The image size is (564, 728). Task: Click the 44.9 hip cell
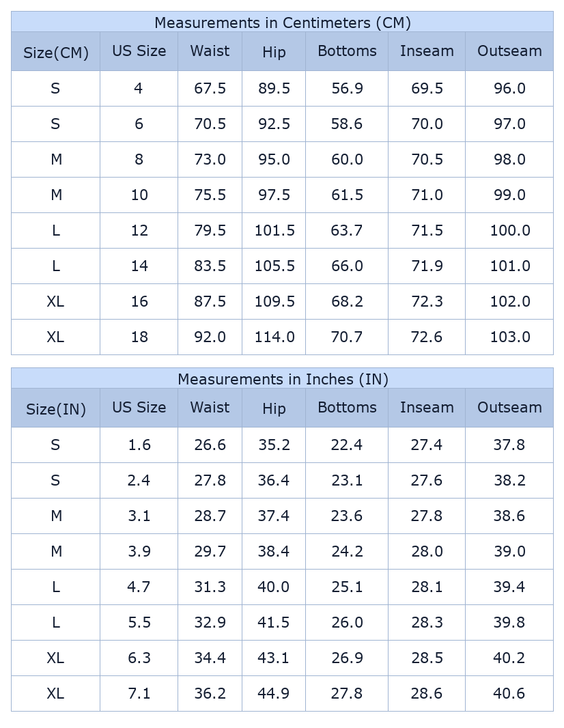coord(274,694)
